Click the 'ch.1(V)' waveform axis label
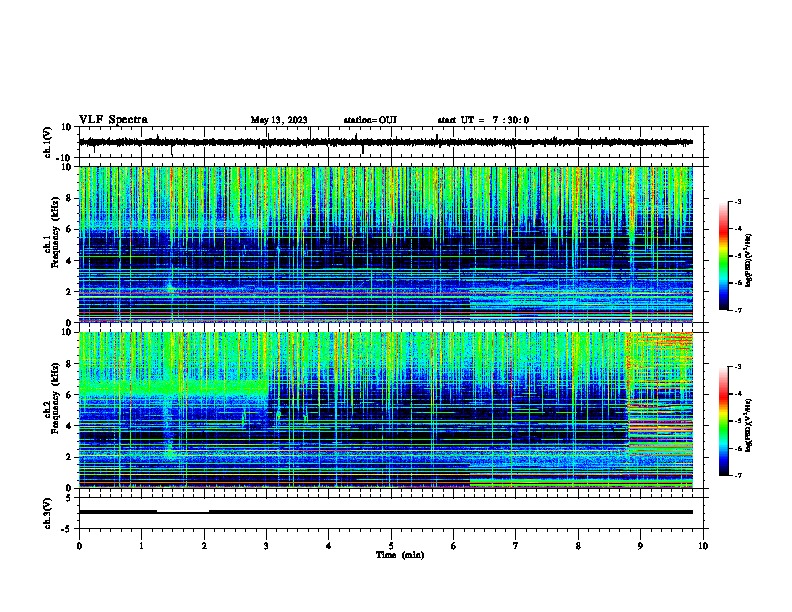792x612 pixels. [48, 142]
